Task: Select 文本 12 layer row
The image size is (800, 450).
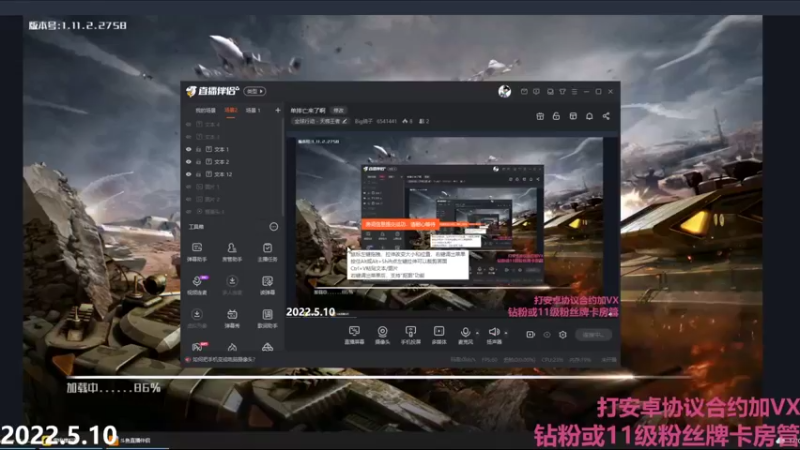Action: pyautogui.click(x=232, y=174)
